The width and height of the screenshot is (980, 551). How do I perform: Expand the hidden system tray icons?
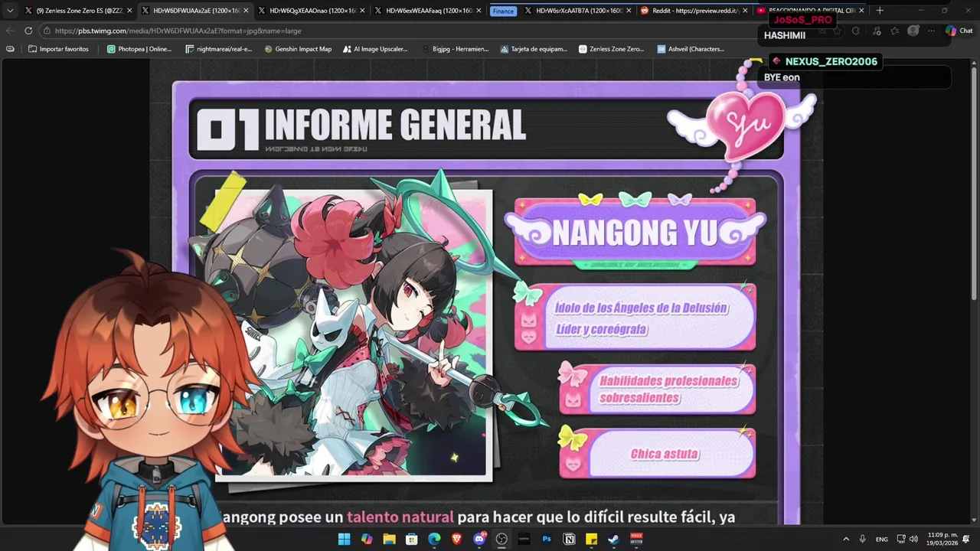coord(846,539)
